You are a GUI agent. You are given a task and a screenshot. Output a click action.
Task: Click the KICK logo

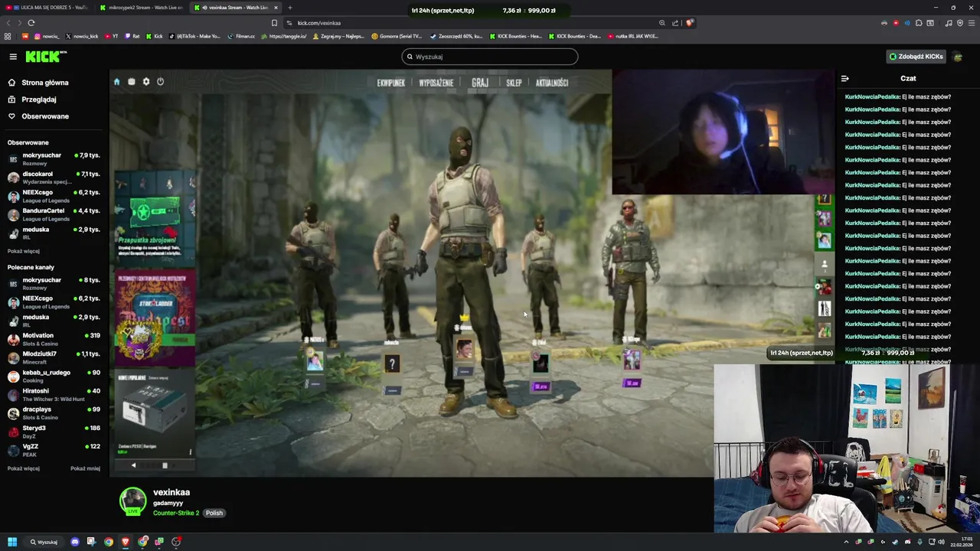[45, 57]
